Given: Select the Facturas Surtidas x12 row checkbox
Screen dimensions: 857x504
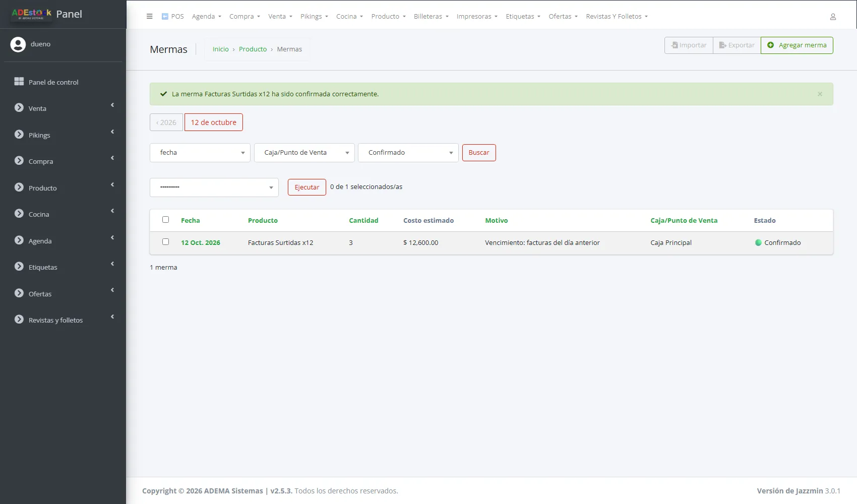Looking at the screenshot, I should tap(165, 242).
